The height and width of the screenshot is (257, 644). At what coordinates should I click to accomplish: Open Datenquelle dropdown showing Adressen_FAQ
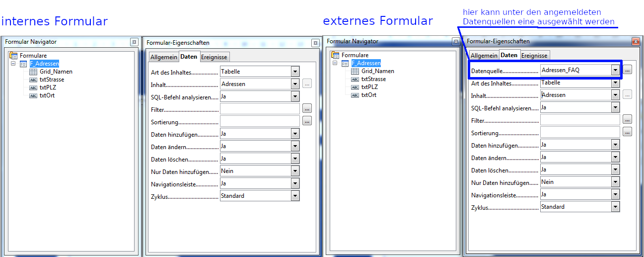click(x=615, y=70)
